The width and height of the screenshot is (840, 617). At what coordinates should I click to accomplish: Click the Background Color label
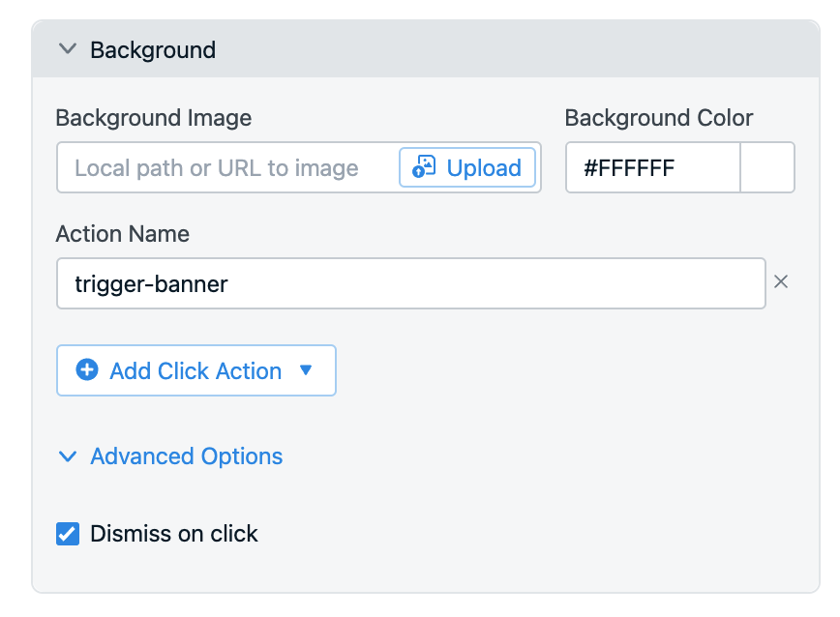pos(659,118)
